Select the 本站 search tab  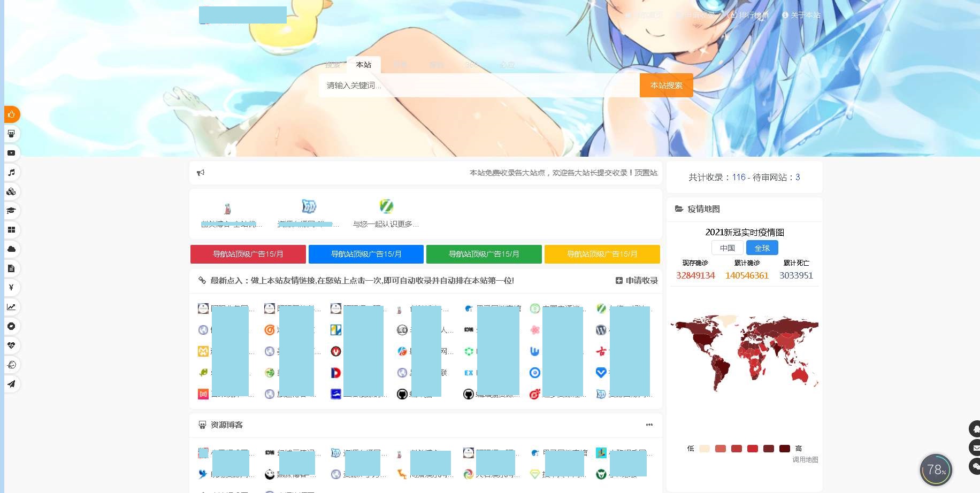363,65
